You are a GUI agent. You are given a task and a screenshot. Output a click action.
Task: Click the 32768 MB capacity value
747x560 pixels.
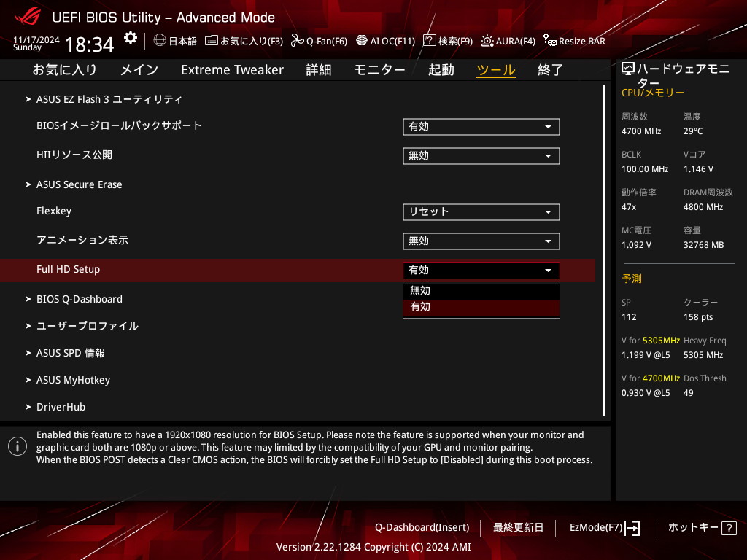click(x=704, y=245)
